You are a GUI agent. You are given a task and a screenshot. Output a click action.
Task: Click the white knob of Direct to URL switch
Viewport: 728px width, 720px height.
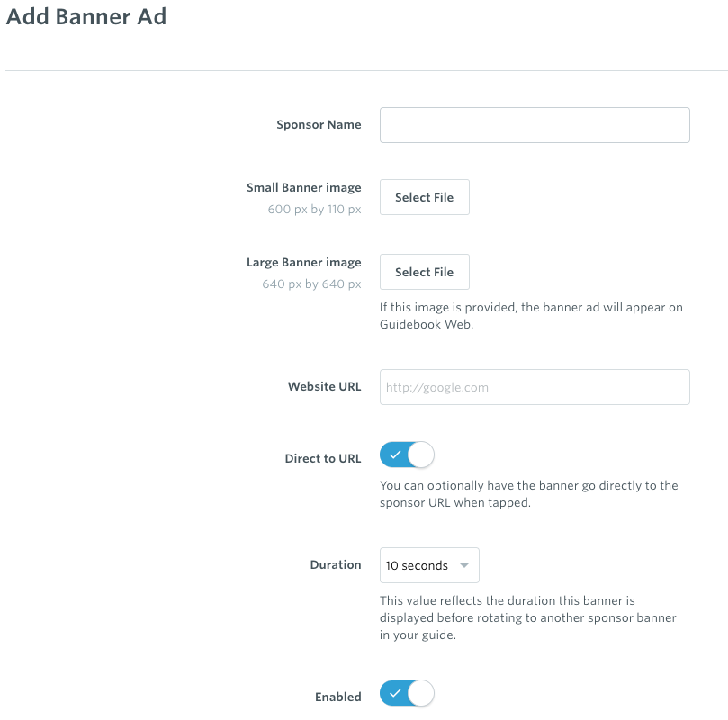tap(420, 454)
